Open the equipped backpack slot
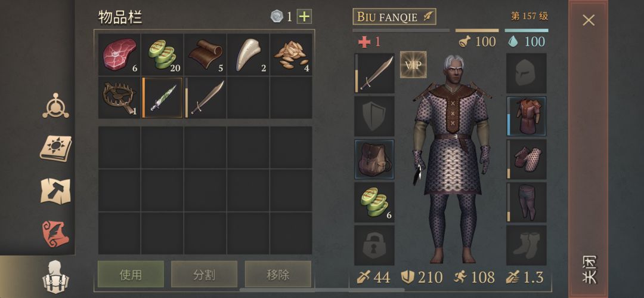 click(374, 159)
